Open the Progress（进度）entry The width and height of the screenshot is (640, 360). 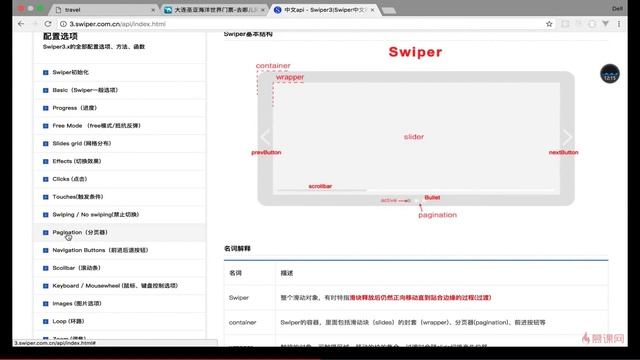74,108
